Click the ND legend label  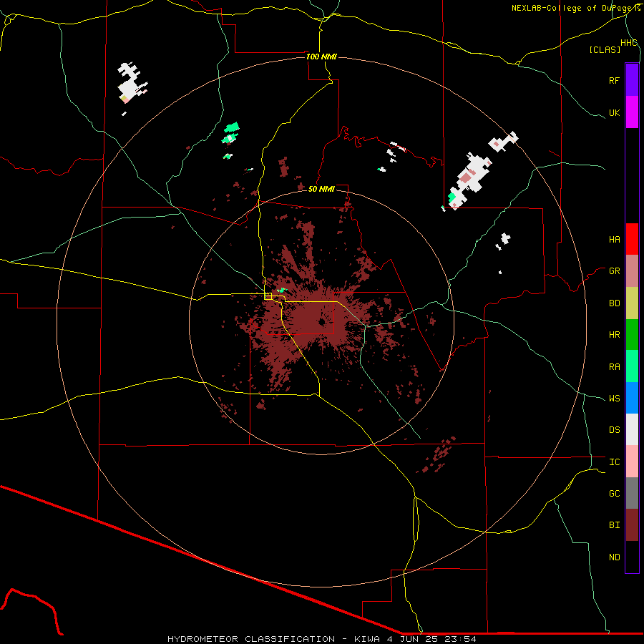(x=614, y=557)
